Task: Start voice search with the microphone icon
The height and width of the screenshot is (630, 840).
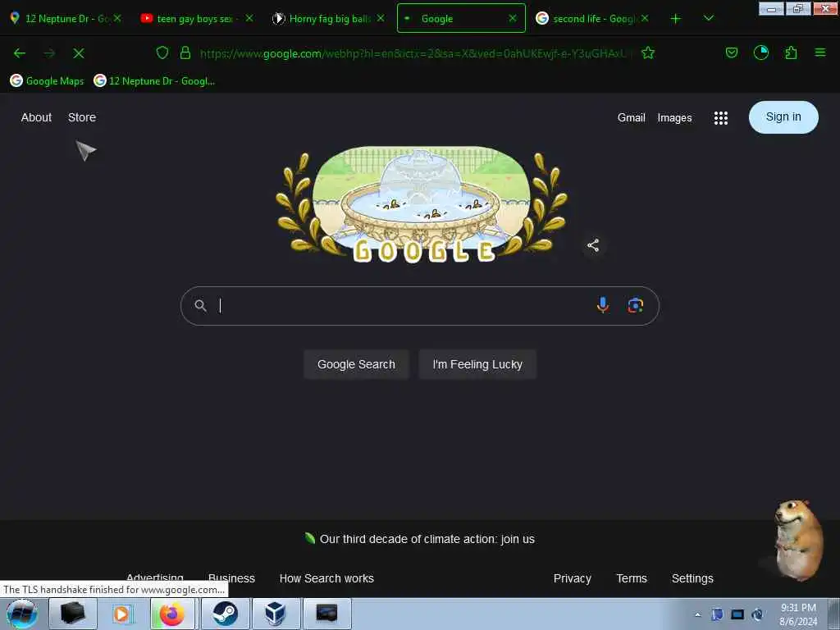Action: pyautogui.click(x=603, y=305)
